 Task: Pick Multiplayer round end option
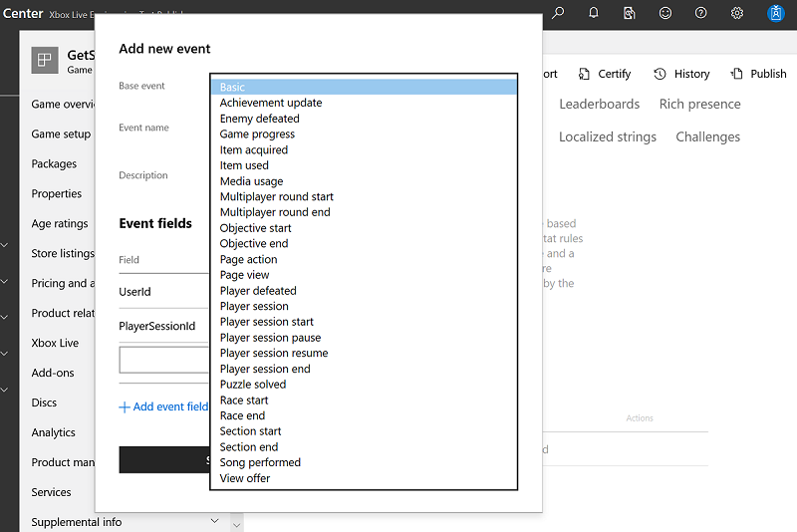(364, 212)
